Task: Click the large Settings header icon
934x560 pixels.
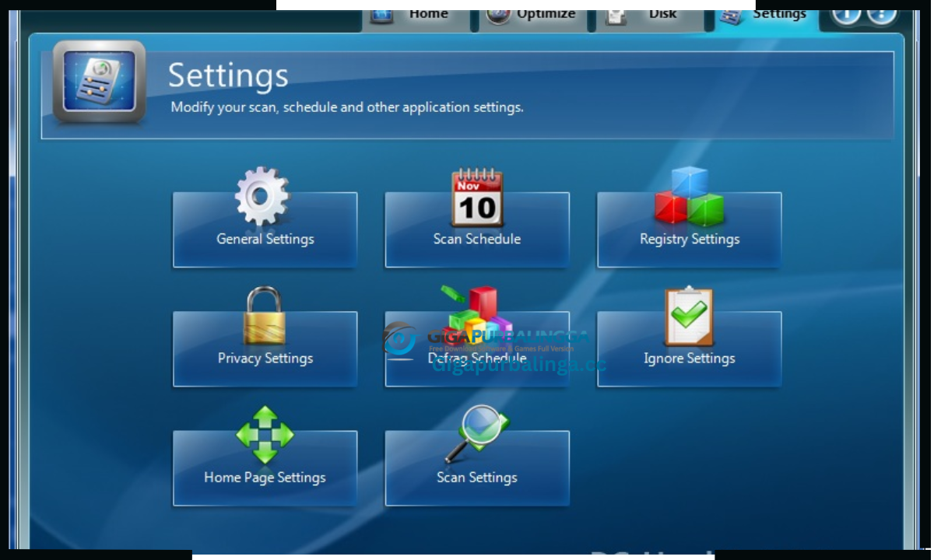Action: click(99, 82)
